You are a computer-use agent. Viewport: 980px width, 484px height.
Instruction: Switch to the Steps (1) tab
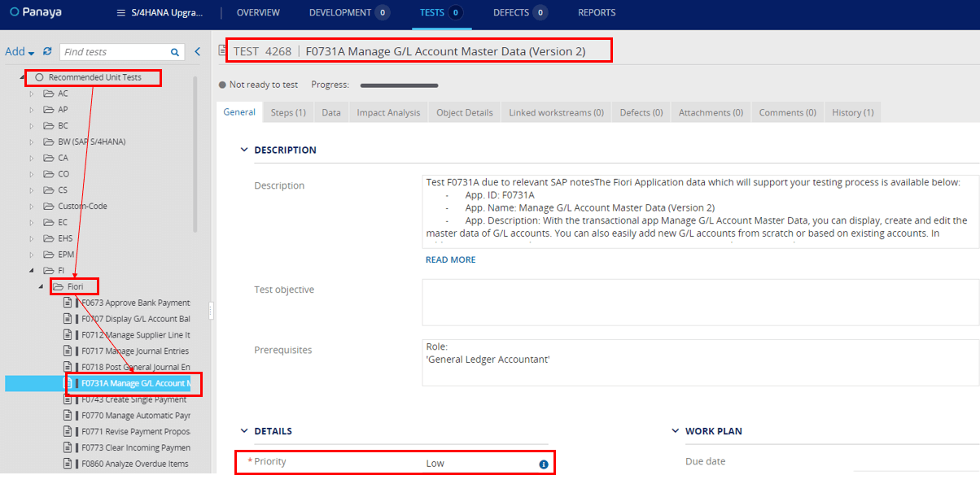pos(288,112)
